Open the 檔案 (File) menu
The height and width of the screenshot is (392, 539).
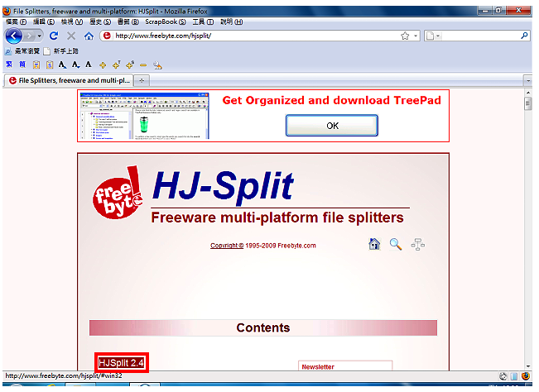point(17,22)
